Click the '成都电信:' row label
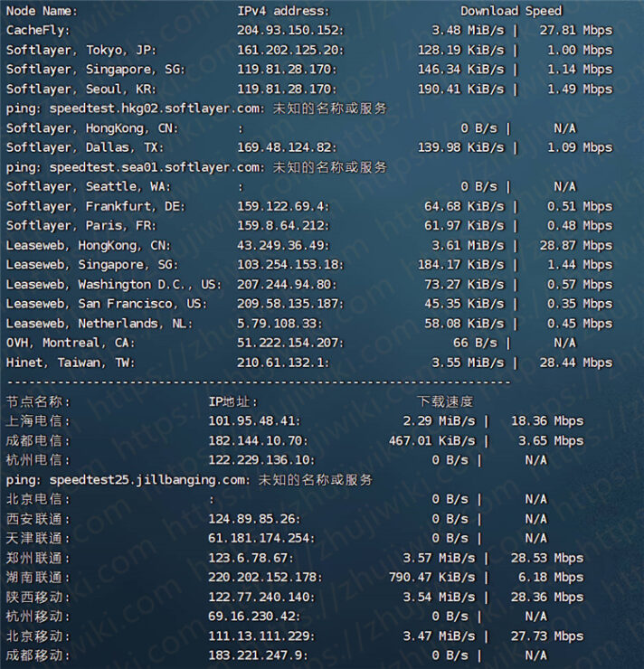The width and height of the screenshot is (644, 669). (38, 441)
